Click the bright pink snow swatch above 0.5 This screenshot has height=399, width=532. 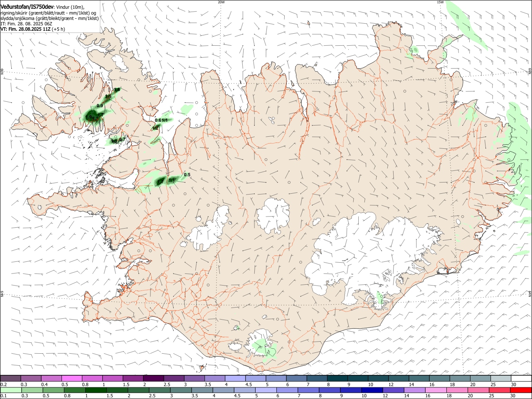tap(71, 378)
